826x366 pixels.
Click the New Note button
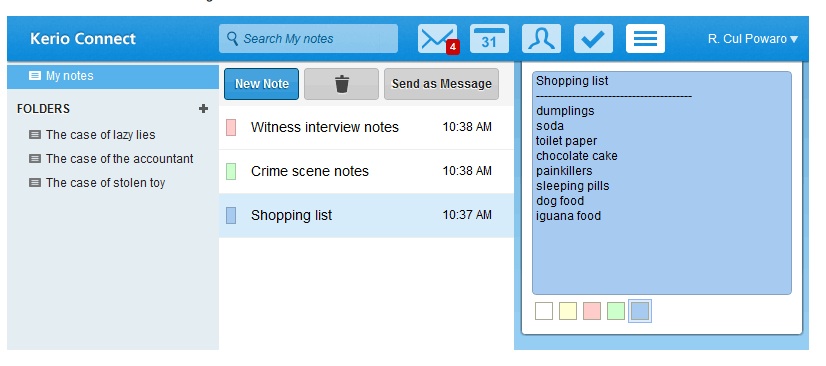pyautogui.click(x=261, y=84)
